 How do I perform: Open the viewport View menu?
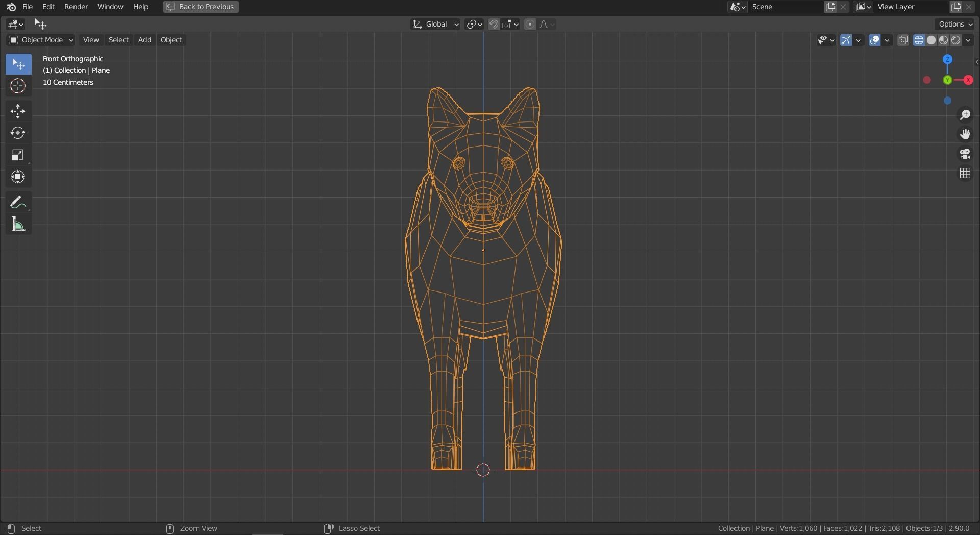[91, 40]
